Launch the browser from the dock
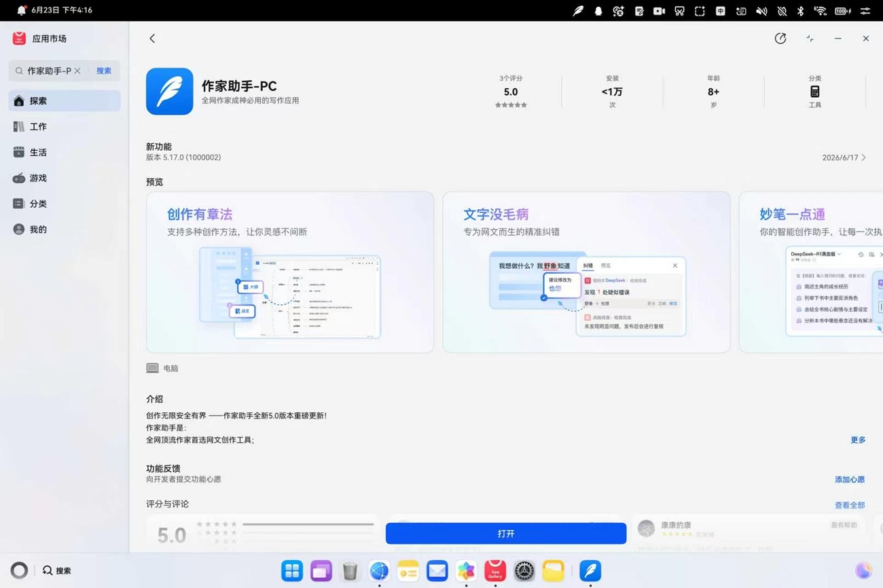Viewport: 883px width, 588px height. 379,571
